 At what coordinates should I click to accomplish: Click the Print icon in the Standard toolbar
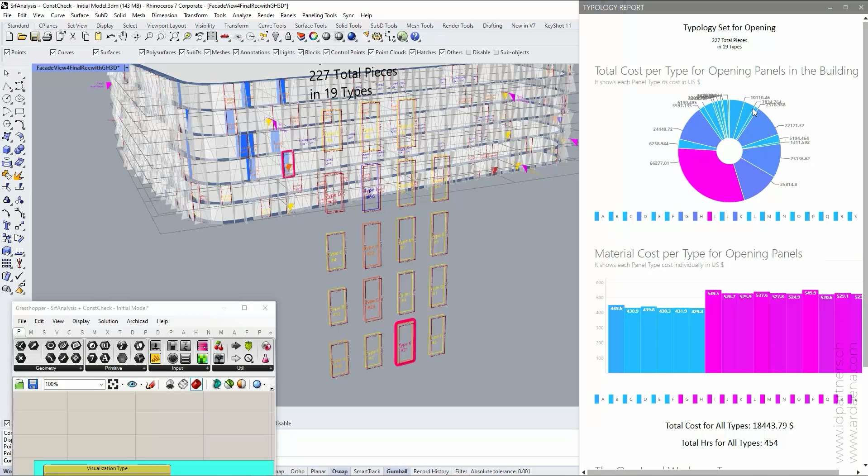point(47,37)
